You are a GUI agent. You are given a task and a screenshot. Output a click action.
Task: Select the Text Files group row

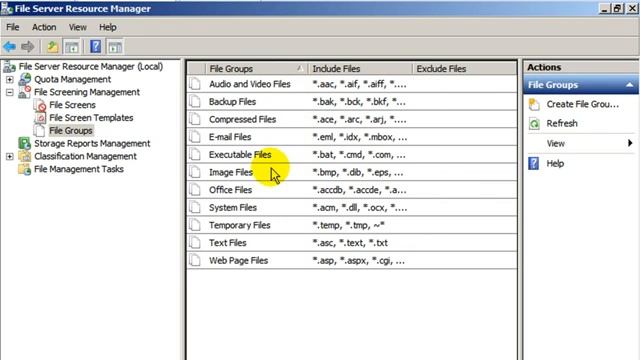(x=351, y=242)
